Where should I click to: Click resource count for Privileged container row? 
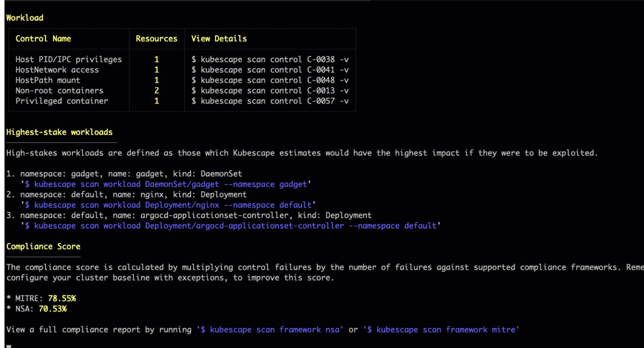157,101
